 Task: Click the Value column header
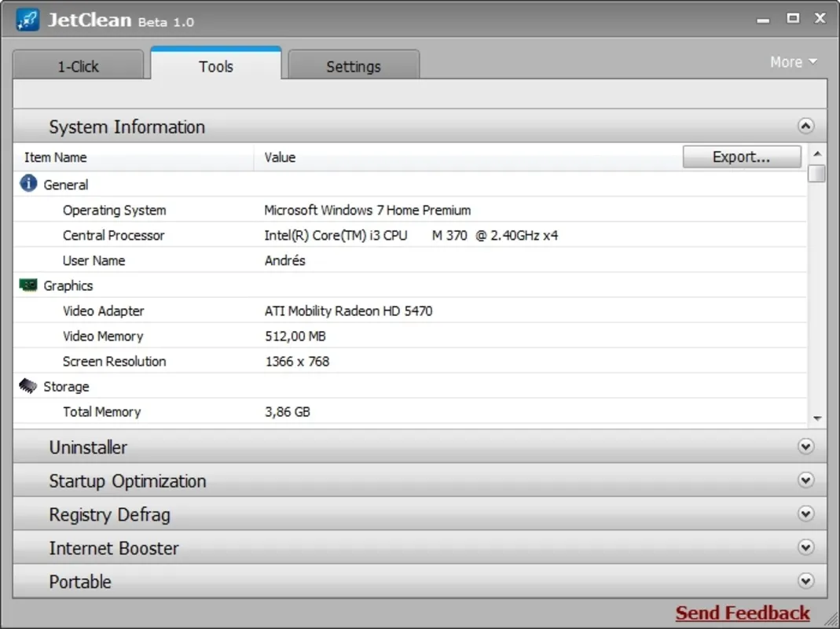click(x=280, y=157)
